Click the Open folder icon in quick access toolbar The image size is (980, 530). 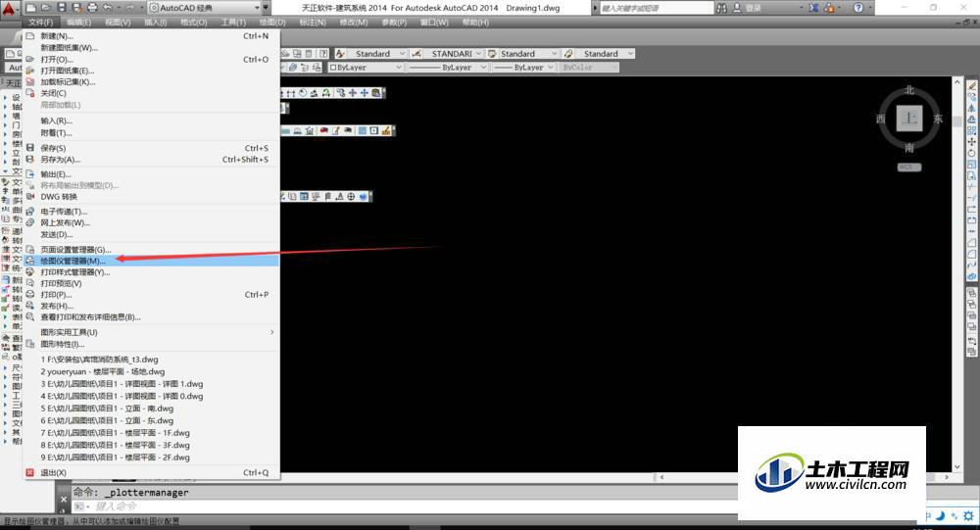(x=46, y=8)
